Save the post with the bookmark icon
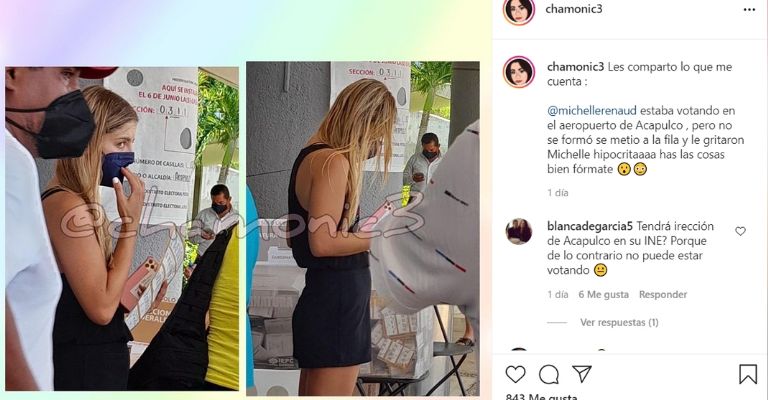Viewport: 768px width, 400px height. pos(748,375)
